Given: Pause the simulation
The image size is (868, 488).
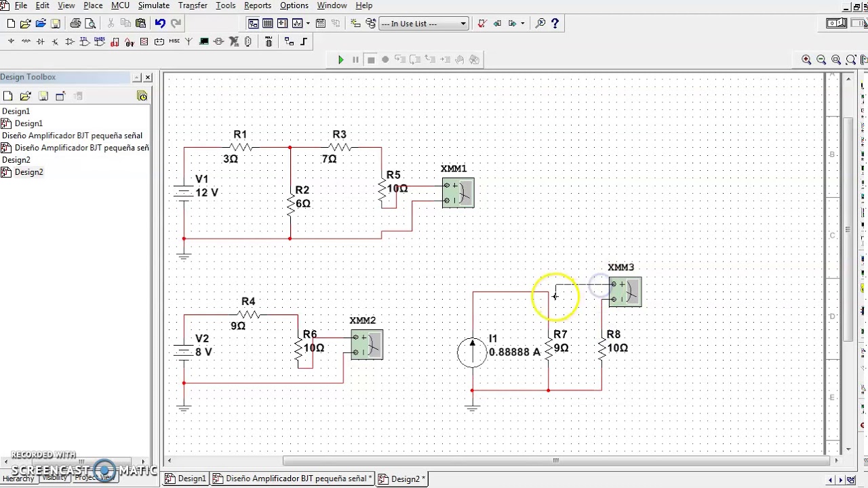Looking at the screenshot, I should pos(355,60).
